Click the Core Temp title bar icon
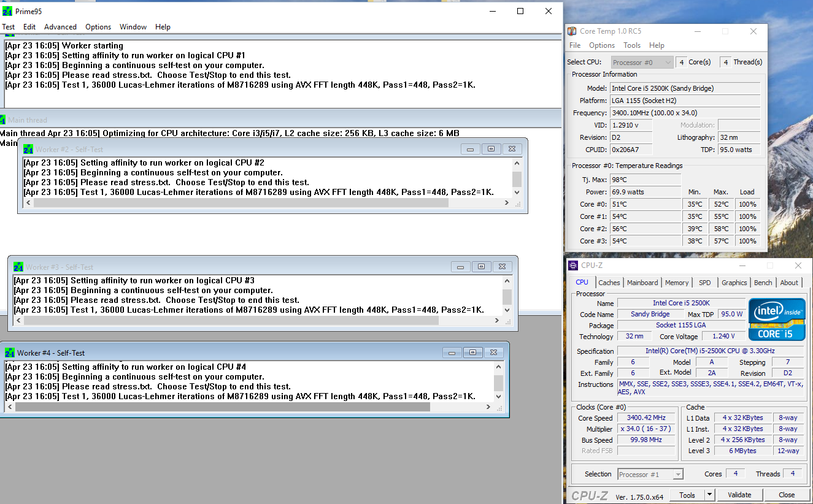The image size is (813, 504). coord(572,31)
